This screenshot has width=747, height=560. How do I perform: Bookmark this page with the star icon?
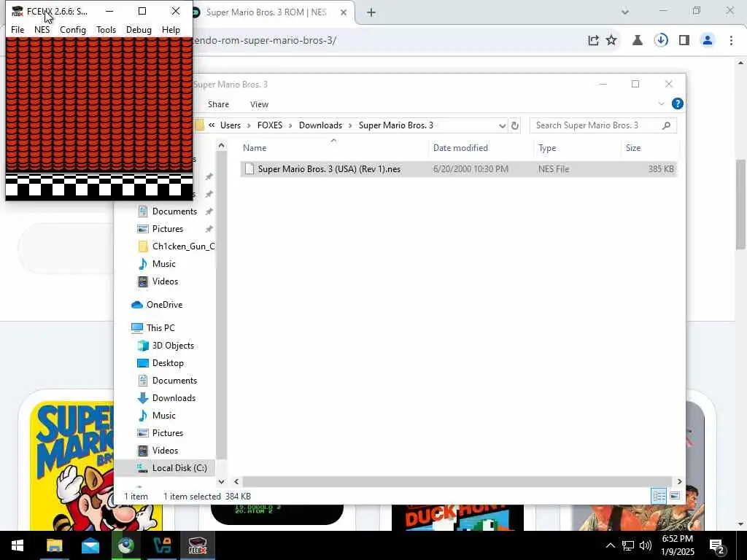tap(611, 41)
